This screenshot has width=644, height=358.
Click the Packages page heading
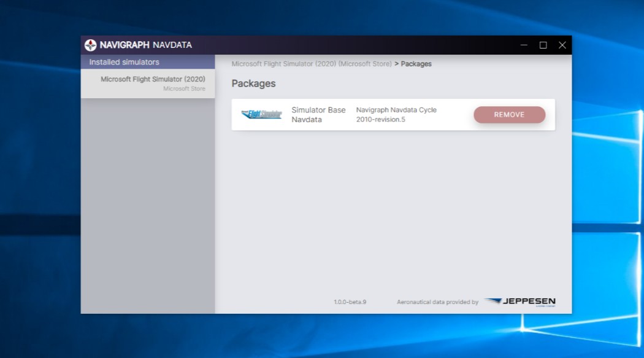(253, 84)
